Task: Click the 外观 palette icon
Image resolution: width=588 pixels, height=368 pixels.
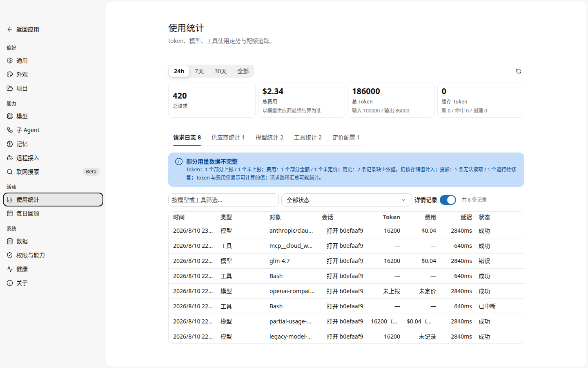Action: [10, 74]
